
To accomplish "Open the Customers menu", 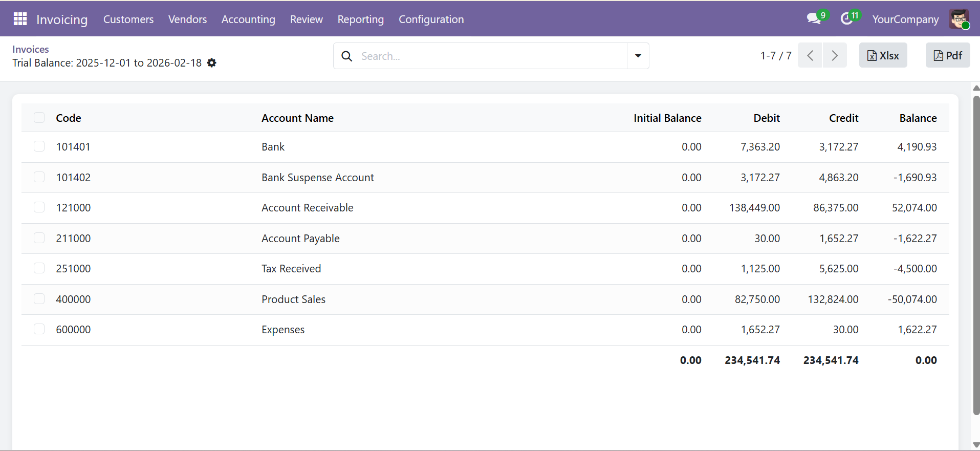I will point(128,19).
